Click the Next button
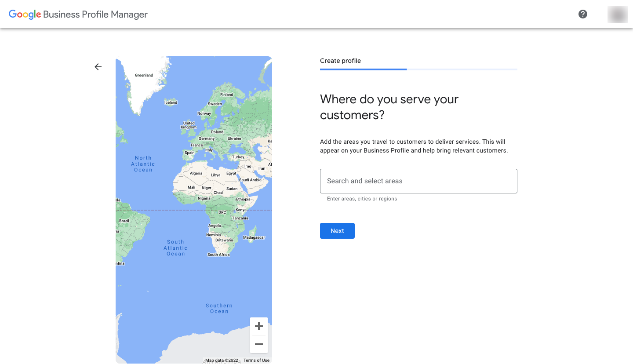 (337, 231)
